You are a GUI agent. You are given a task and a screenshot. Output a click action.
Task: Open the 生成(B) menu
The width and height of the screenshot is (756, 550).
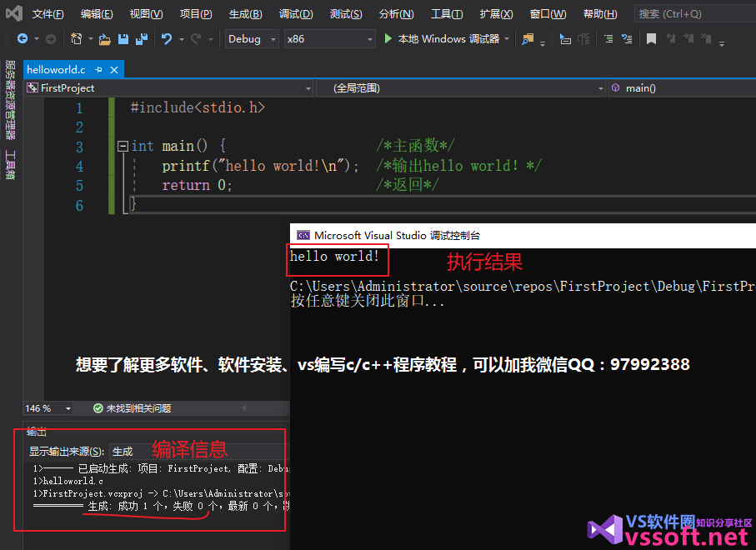coord(245,14)
